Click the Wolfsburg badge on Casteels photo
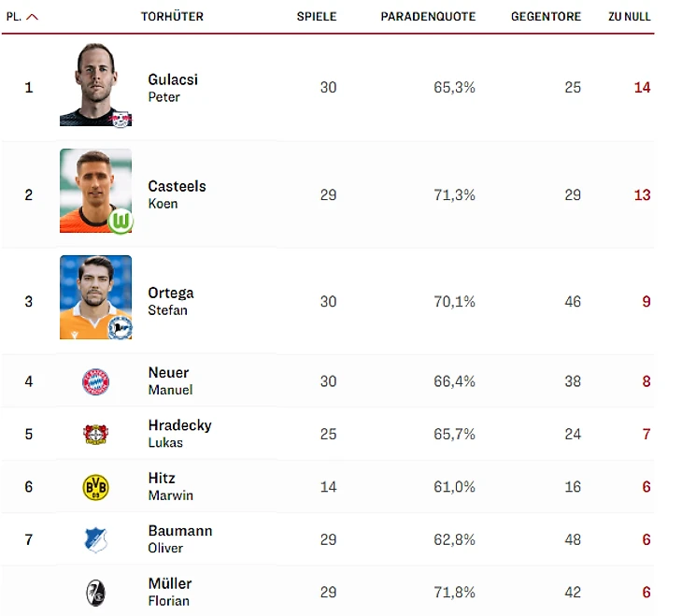Viewport: 682px width, 616px height. tap(121, 222)
